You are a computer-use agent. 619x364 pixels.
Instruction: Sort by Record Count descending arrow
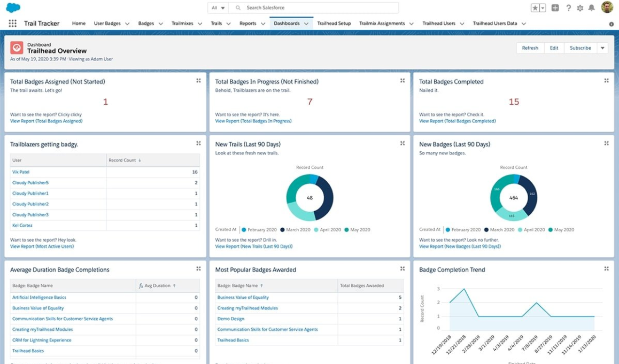(x=140, y=160)
